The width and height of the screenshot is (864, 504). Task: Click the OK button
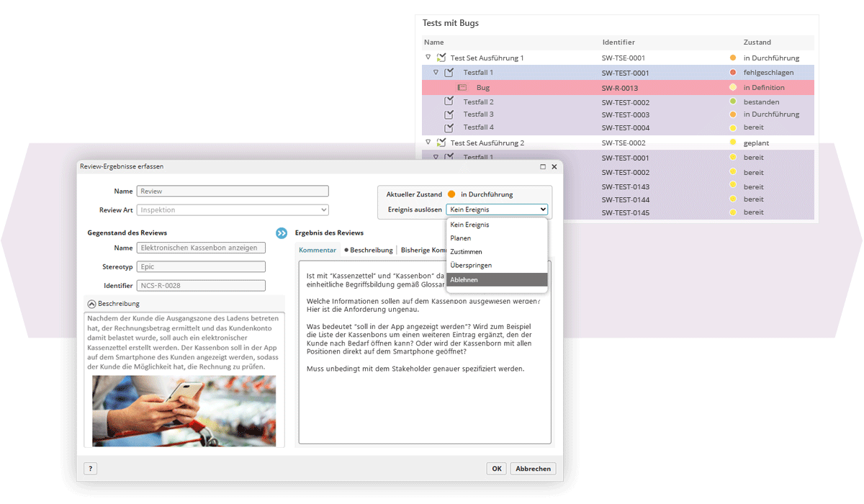pos(496,469)
